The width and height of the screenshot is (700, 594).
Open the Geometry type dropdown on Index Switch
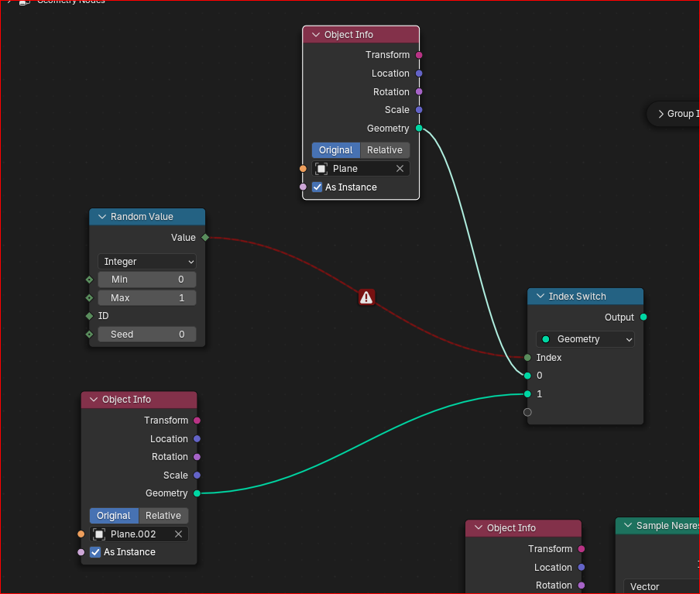[x=585, y=339]
